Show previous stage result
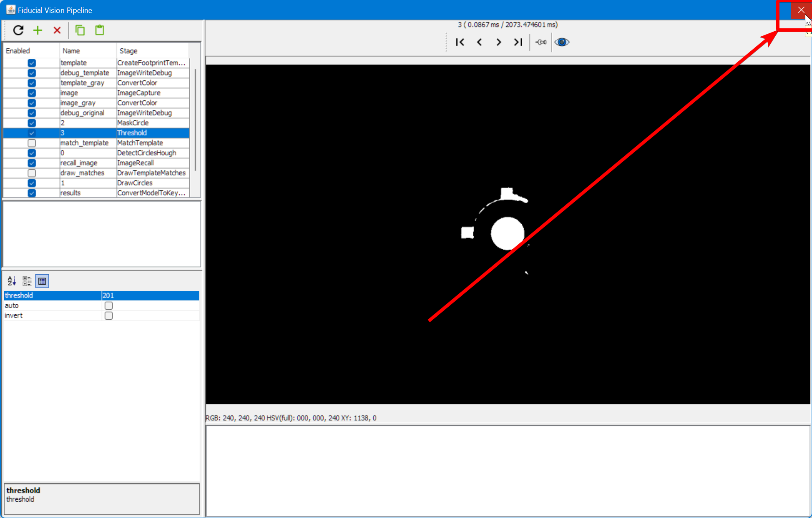The width and height of the screenshot is (812, 518). [x=480, y=42]
